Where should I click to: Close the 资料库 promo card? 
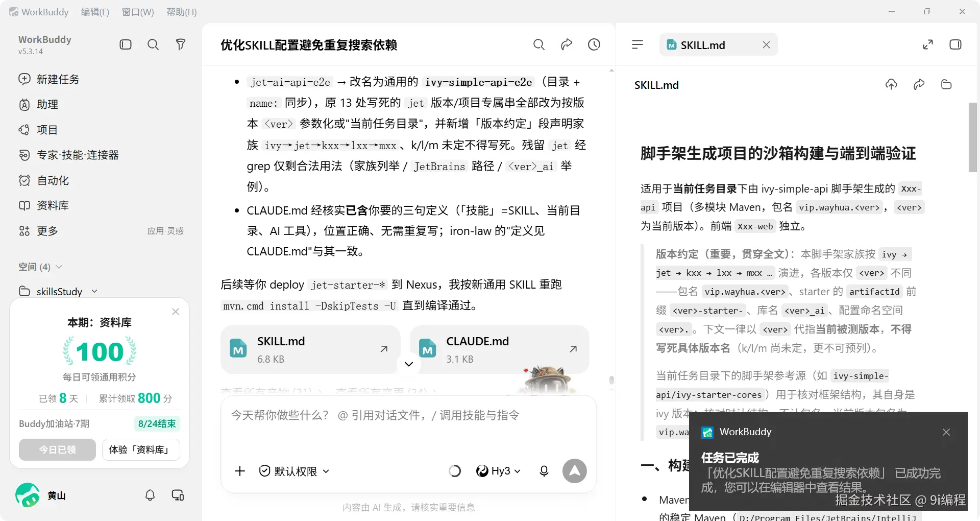pyautogui.click(x=176, y=312)
